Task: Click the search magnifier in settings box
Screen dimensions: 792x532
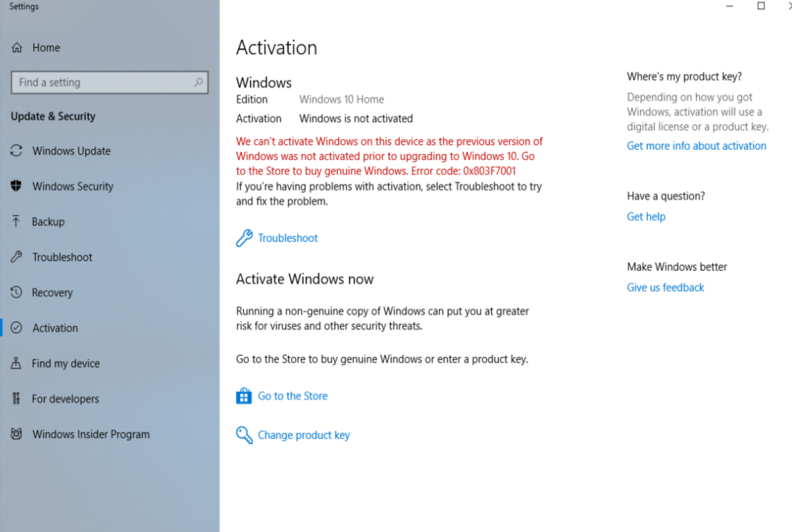Action: 199,82
